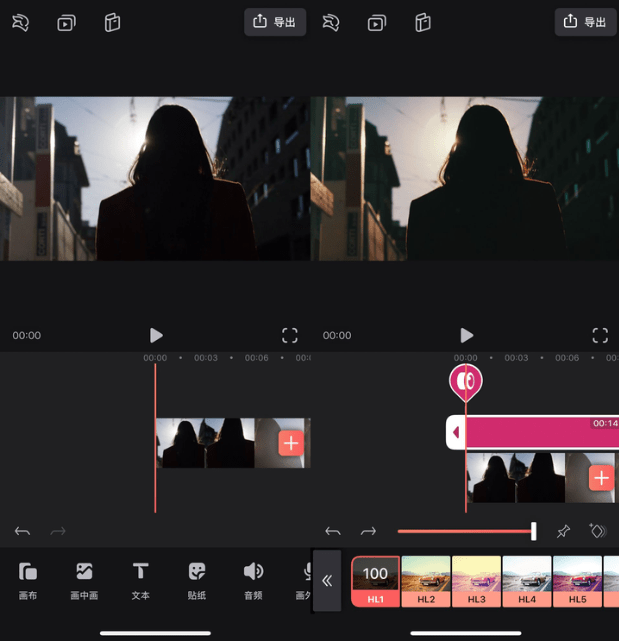Viewport: 619px width, 641px height.
Task: Open the 画中画 picture-in-picture tool
Action: [x=84, y=579]
